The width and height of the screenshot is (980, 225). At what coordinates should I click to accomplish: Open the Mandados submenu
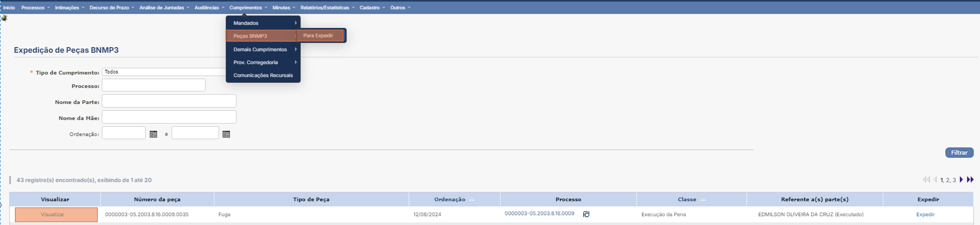[263, 23]
